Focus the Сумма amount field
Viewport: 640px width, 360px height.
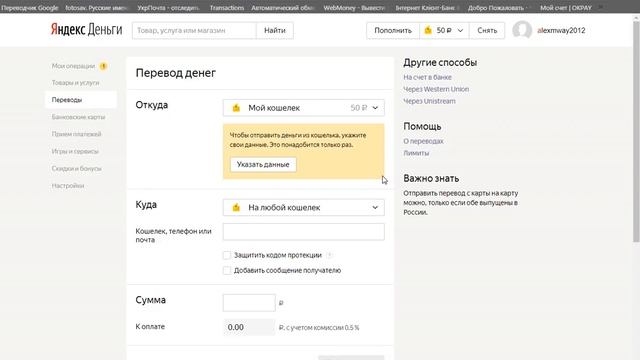tap(249, 302)
